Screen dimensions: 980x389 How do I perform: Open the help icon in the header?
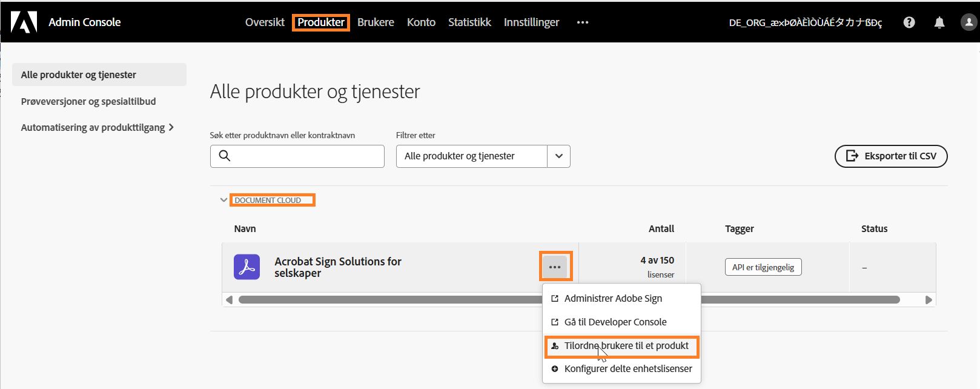[x=909, y=22]
